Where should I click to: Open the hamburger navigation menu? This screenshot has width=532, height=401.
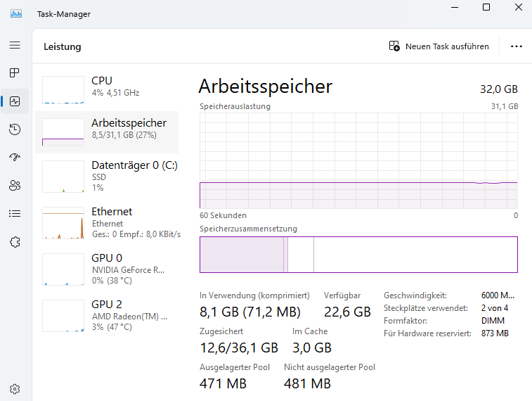point(15,45)
